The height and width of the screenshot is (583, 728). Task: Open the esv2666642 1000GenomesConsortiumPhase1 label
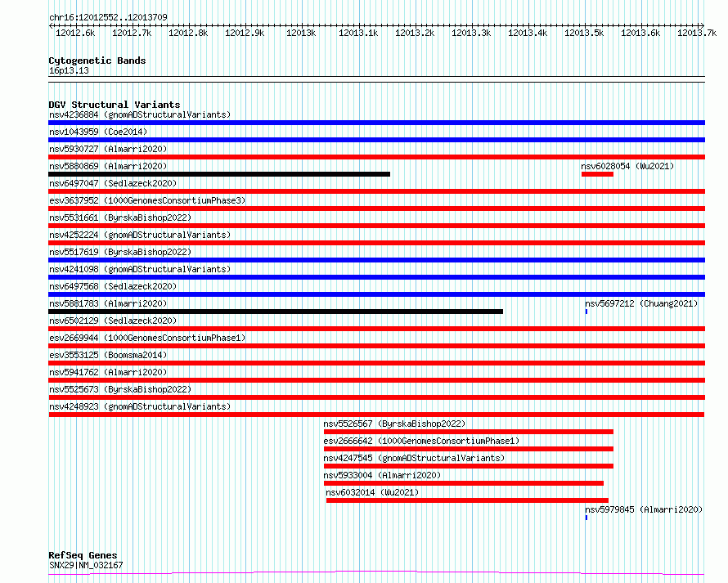coord(421,441)
